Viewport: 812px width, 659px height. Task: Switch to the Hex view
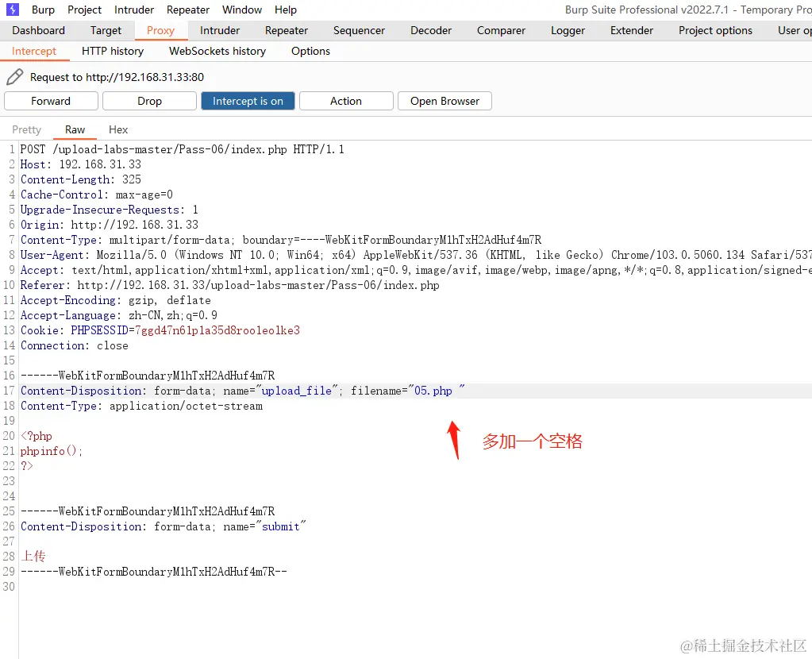[118, 129]
